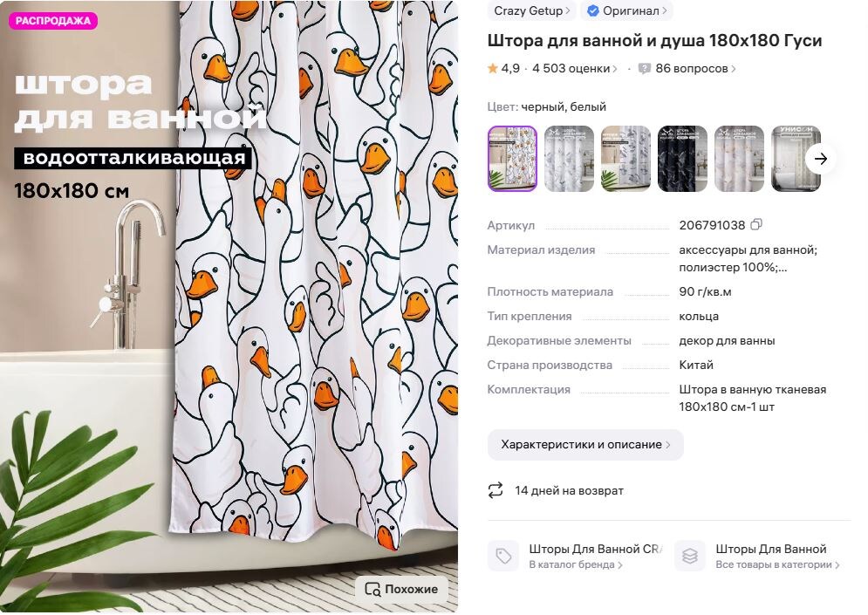The image size is (868, 615).
Task: Click the image search icon on Похожие
Action: [x=372, y=589]
